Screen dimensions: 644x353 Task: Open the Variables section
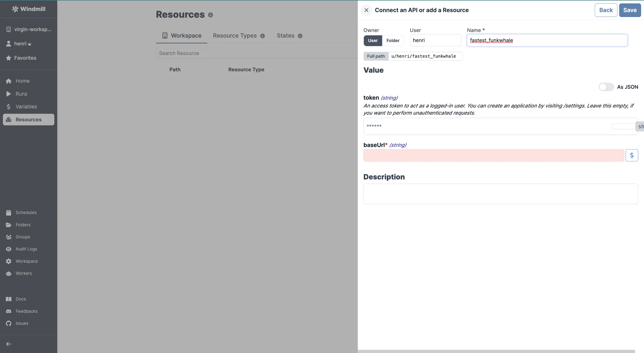26,107
